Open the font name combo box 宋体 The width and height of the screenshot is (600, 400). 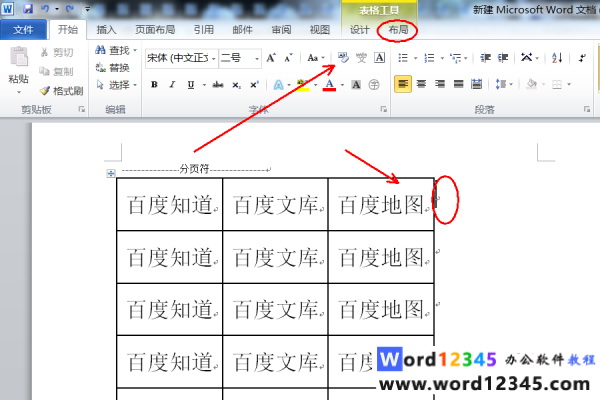(182, 58)
